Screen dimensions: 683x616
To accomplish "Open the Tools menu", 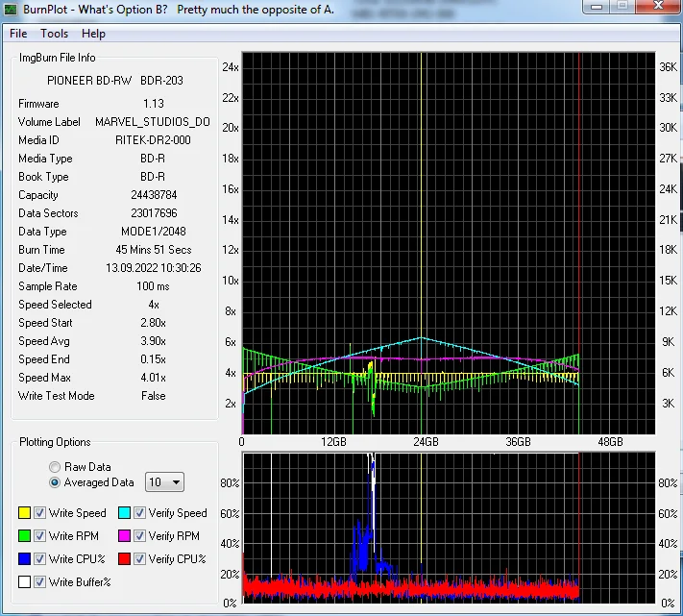I will pyautogui.click(x=54, y=34).
